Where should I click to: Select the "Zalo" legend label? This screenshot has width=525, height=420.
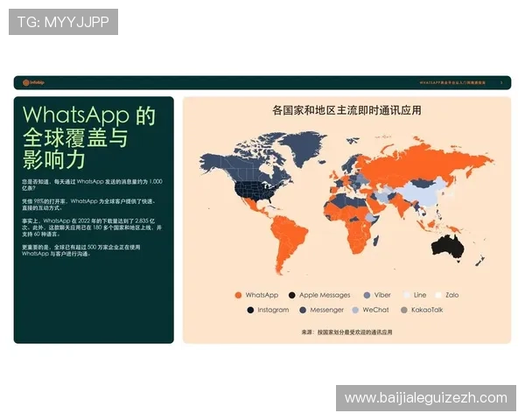452,295
